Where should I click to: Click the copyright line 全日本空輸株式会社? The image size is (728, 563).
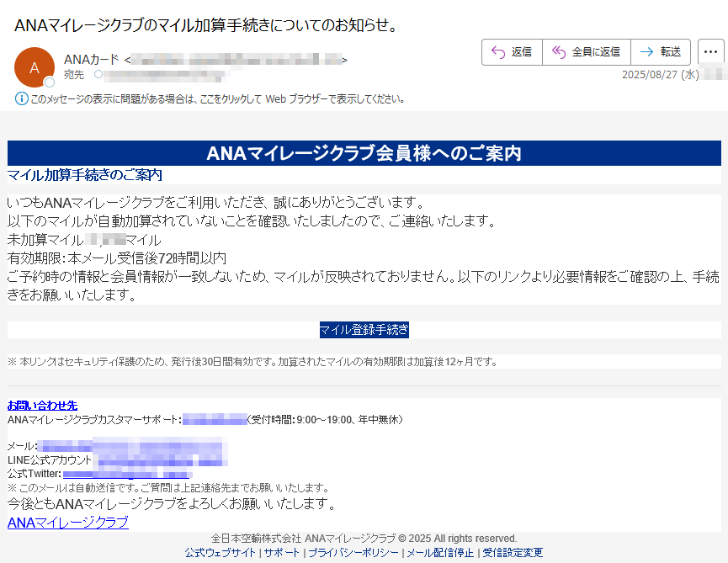364,539
